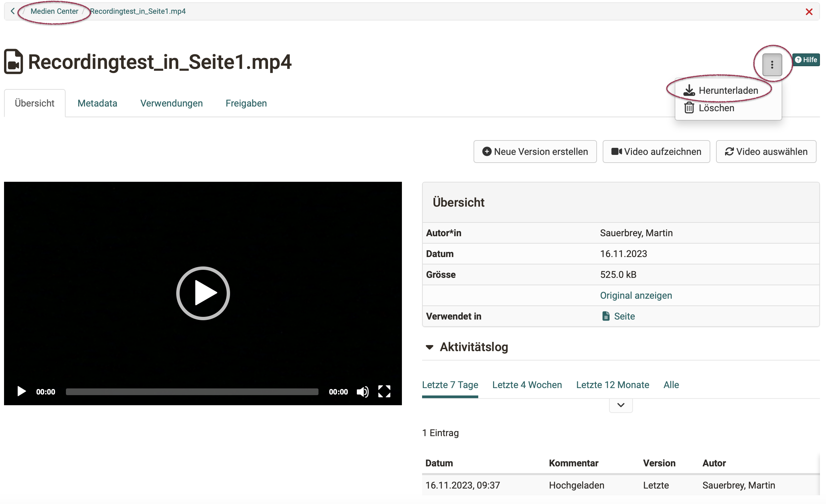
Task: Select Herunterladen from the options menu
Action: coord(728,90)
